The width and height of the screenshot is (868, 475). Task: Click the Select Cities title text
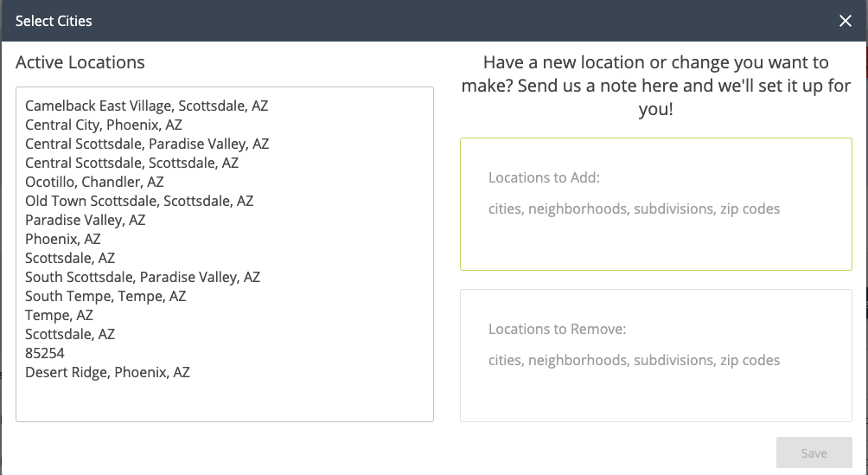click(x=54, y=21)
